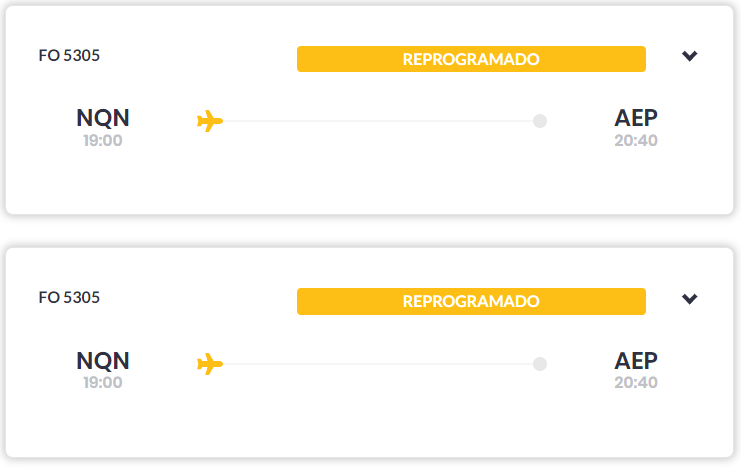Click the yellow airplane icon in top card

point(210,121)
